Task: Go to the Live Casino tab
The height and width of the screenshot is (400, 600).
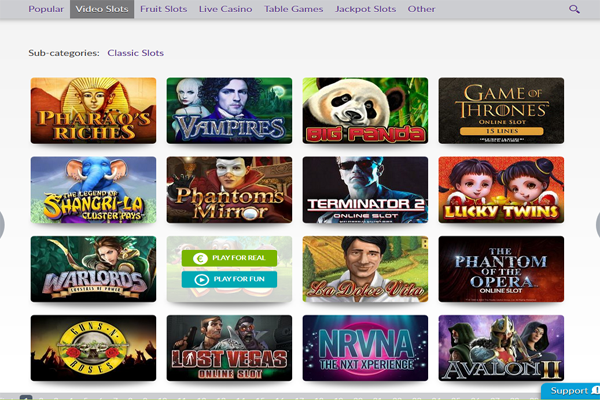Action: click(225, 9)
